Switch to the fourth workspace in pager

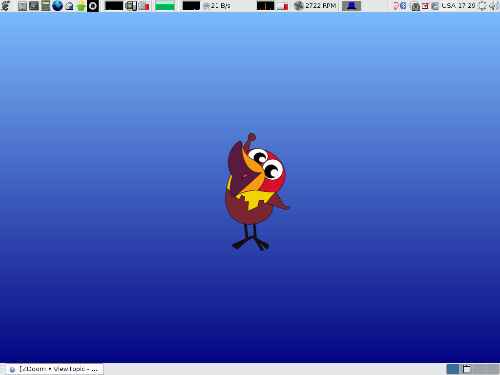[x=493, y=369]
